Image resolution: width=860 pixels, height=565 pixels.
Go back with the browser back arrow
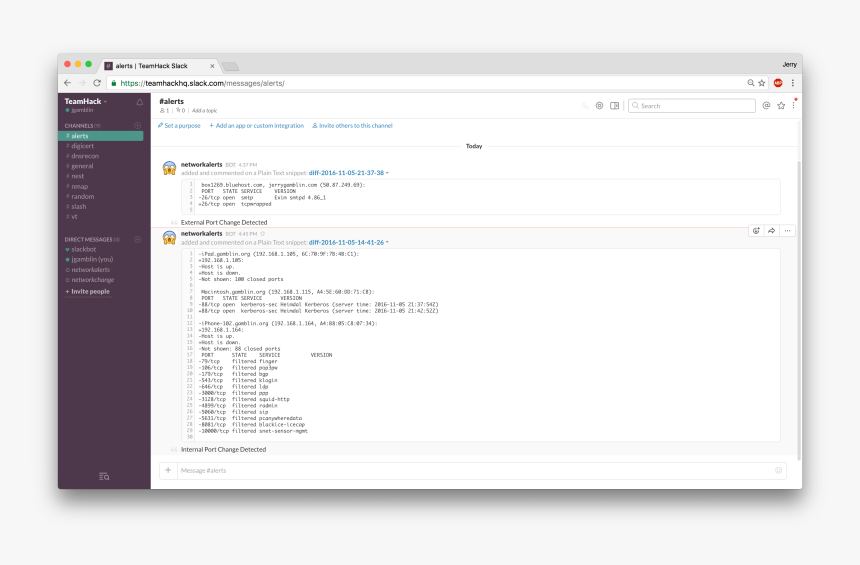click(67, 83)
